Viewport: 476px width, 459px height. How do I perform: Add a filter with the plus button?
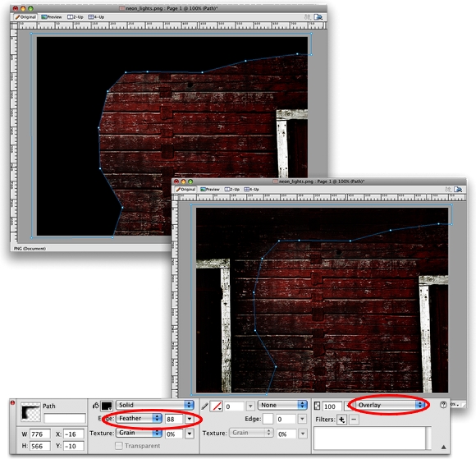click(x=341, y=420)
